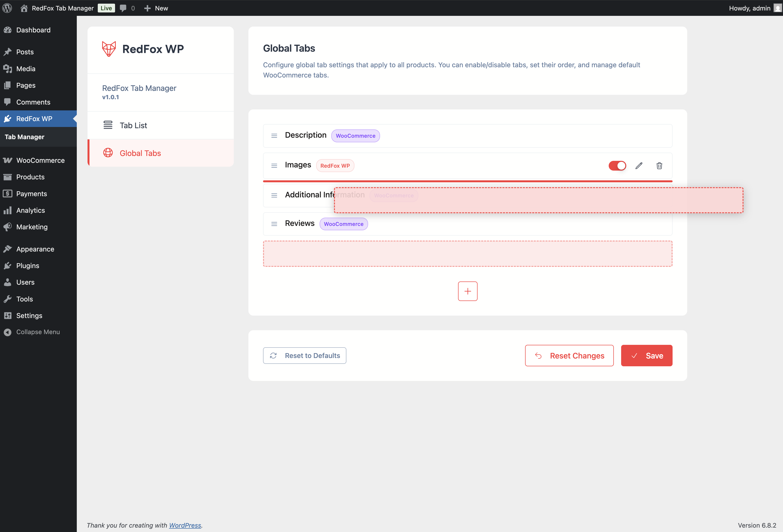Click the v1.0.1 version label
The height and width of the screenshot is (532, 783).
(110, 97)
